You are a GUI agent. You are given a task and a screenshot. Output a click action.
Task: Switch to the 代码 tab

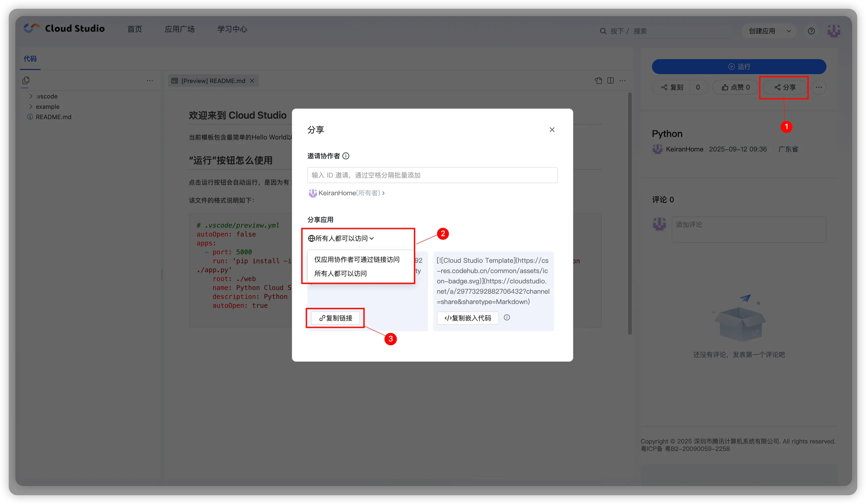[30, 59]
